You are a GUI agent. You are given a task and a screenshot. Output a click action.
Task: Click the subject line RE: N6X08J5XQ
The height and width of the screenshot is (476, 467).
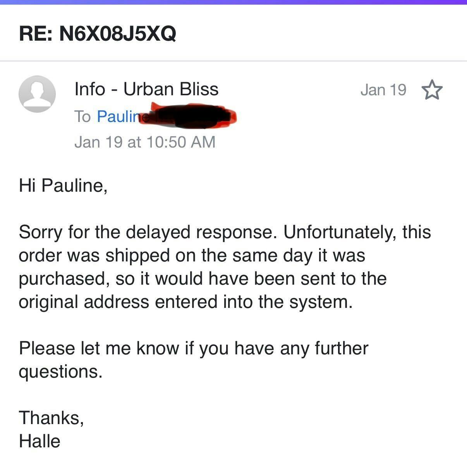tap(98, 33)
